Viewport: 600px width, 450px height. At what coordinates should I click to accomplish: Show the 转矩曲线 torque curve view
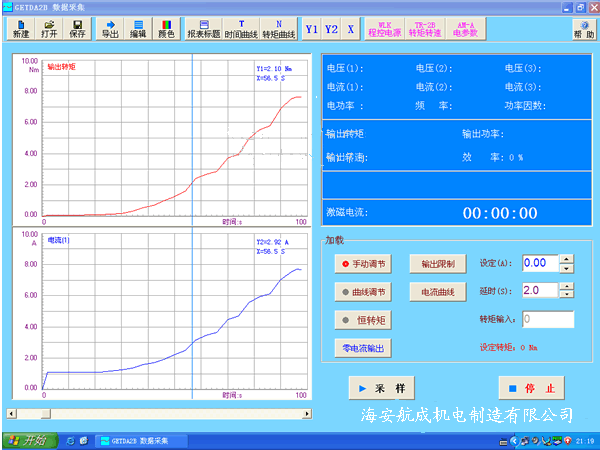(278, 28)
